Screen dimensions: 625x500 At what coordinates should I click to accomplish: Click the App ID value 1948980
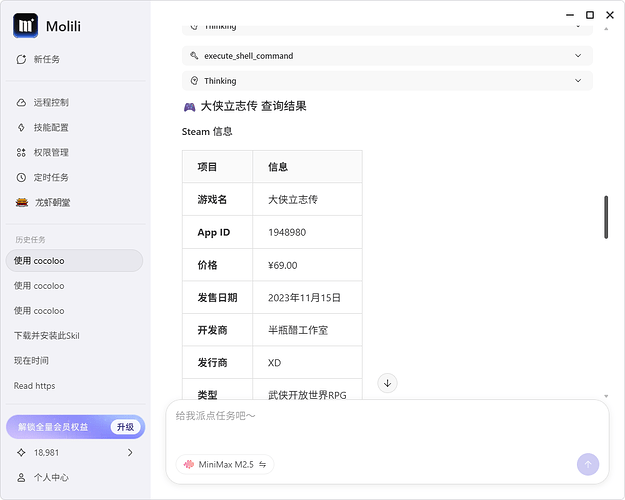click(287, 232)
